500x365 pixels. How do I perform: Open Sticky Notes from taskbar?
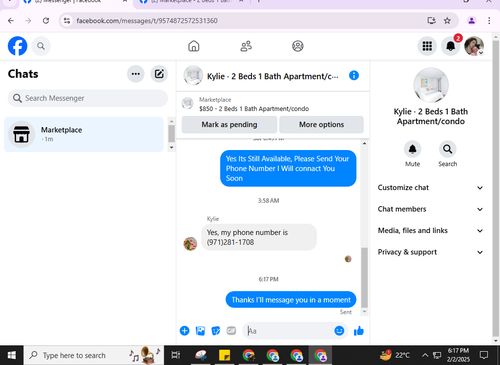click(224, 355)
